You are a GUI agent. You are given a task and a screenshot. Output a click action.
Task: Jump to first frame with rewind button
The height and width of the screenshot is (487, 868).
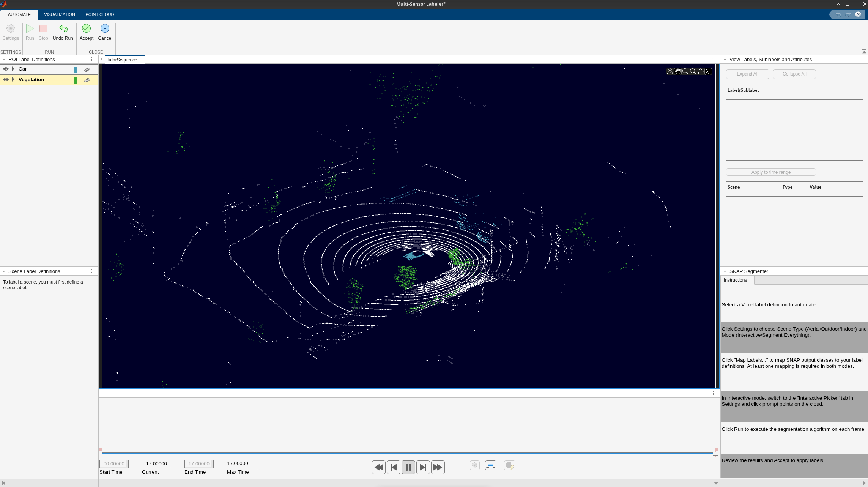[379, 467]
